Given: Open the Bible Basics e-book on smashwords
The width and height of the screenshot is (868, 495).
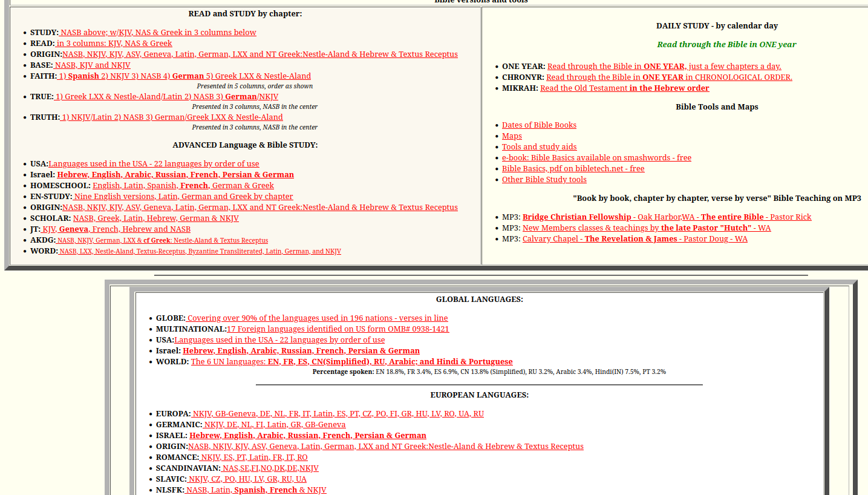Looking at the screenshot, I should click(596, 158).
